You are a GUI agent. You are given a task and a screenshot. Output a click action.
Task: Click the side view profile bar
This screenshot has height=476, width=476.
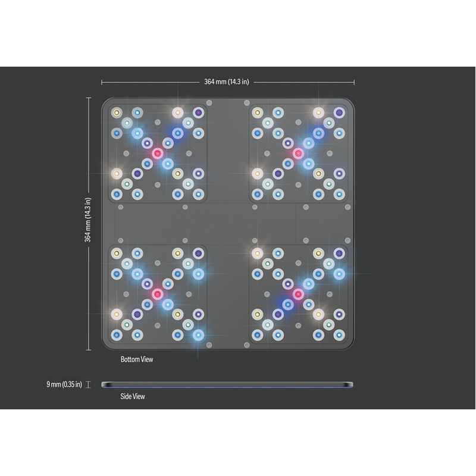[x=227, y=384]
